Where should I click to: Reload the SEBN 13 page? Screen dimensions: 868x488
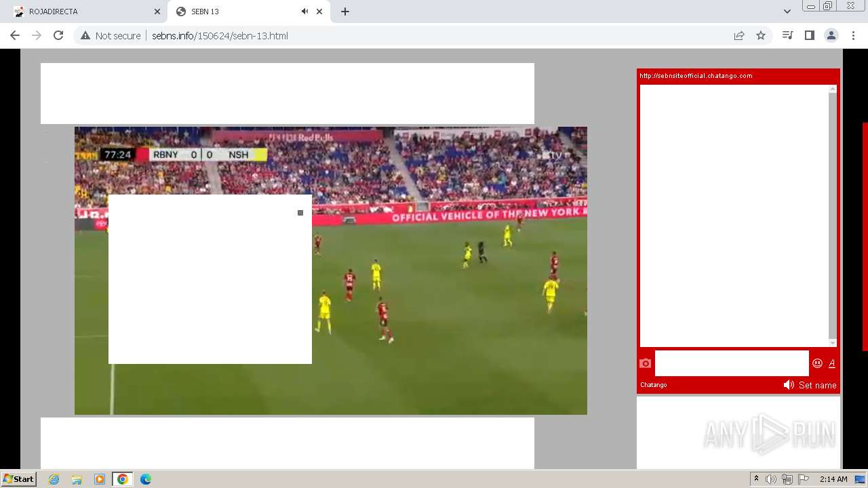[58, 35]
